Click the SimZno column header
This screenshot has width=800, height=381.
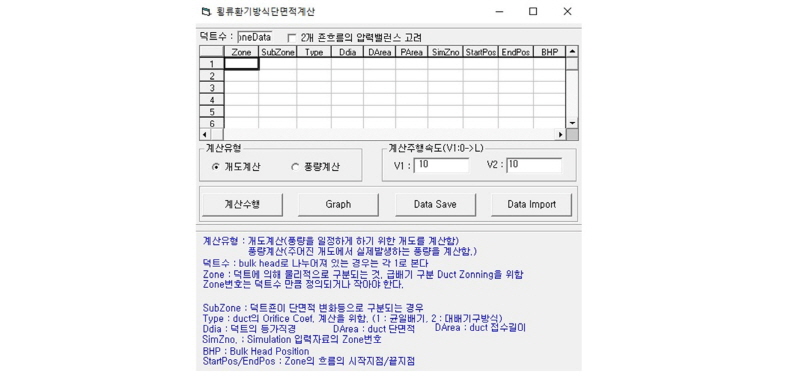[445, 52]
